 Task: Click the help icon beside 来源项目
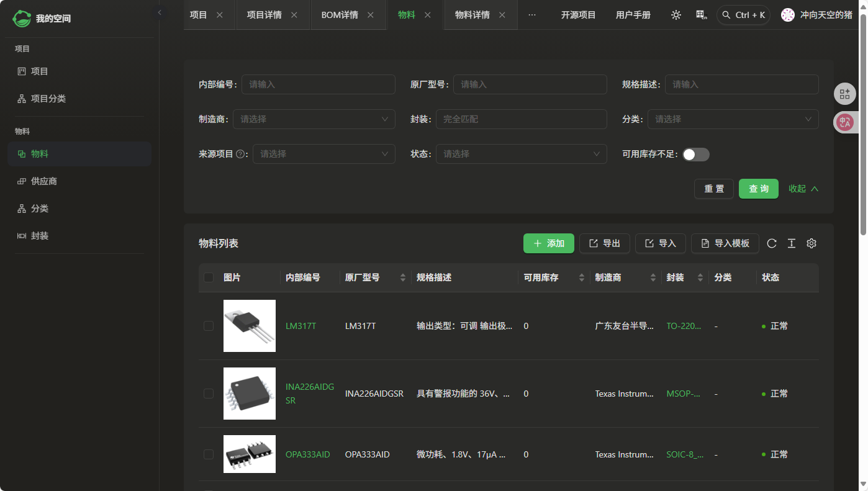click(240, 154)
